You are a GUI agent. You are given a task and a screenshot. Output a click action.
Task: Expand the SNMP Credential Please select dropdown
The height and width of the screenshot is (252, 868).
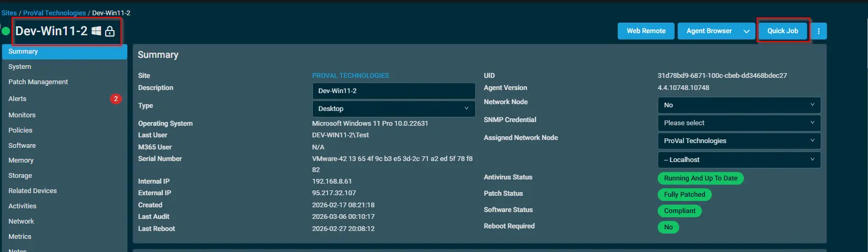click(x=739, y=123)
